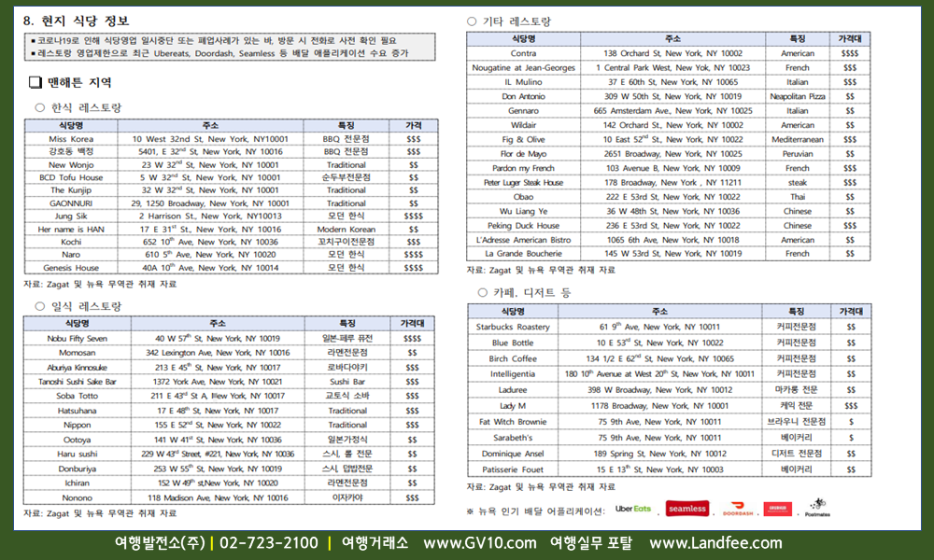
Task: Select the Soba Totto cell
Action: (77, 396)
